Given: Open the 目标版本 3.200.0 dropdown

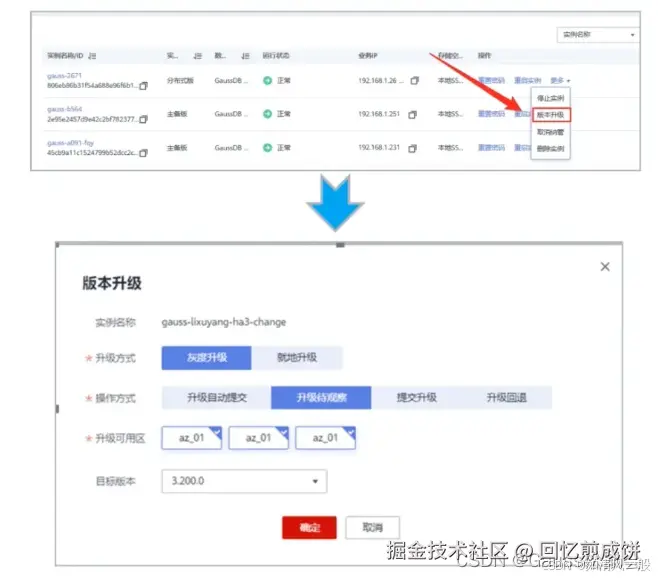Looking at the screenshot, I should 244,481.
